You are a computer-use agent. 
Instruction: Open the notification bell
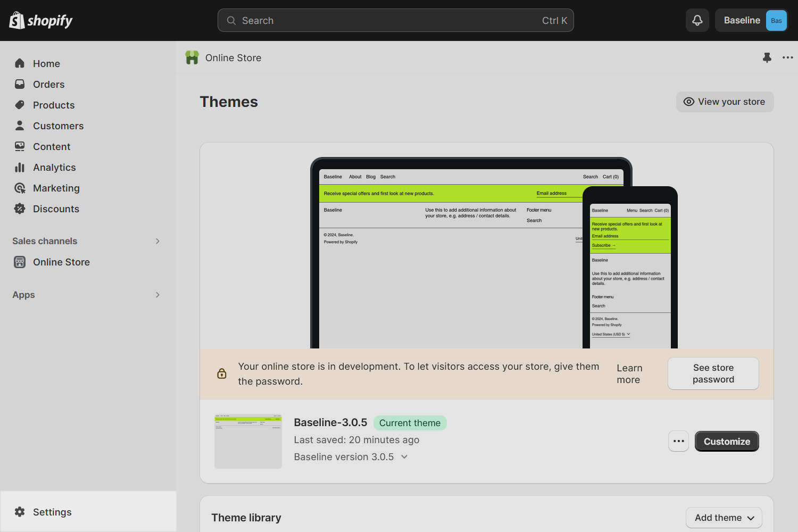point(697,20)
